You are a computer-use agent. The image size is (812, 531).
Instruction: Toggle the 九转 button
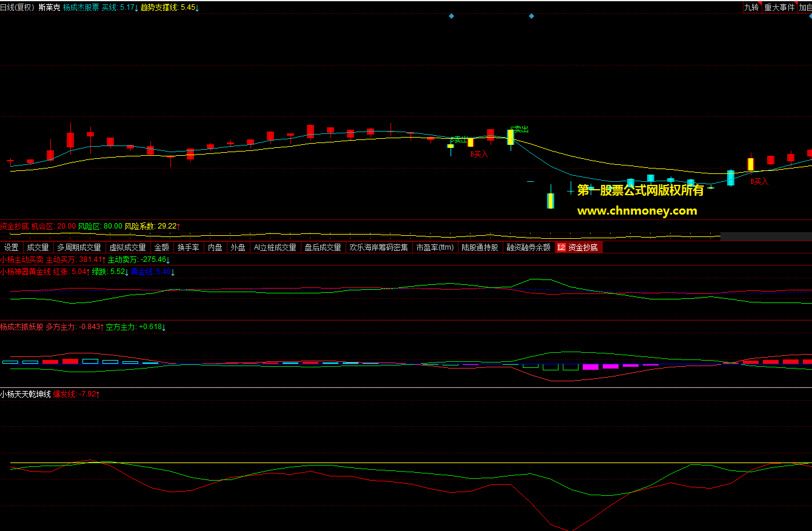pos(751,8)
